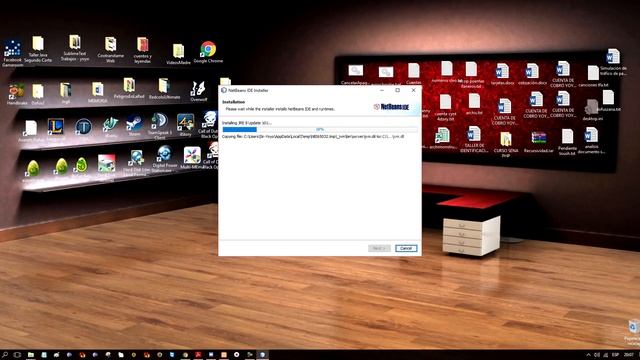Launch the Steam desktop shortcut
This screenshot has height=360, width=640.
click(x=134, y=126)
